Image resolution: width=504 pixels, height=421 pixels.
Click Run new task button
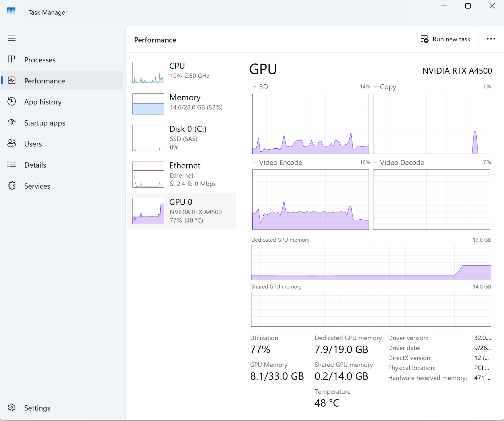[x=445, y=39]
